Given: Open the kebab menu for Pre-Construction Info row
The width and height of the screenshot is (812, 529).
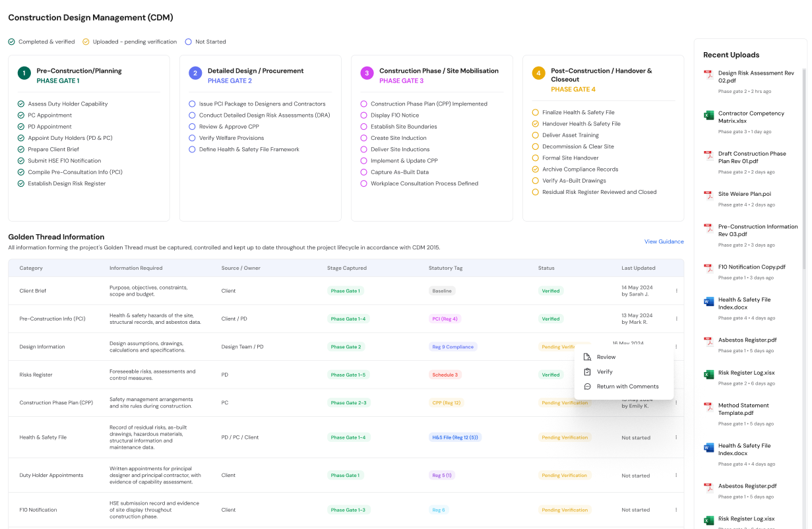Looking at the screenshot, I should (x=676, y=319).
